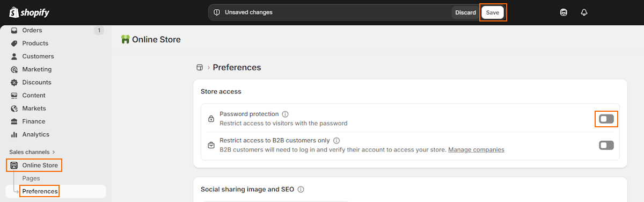Image resolution: width=644 pixels, height=202 pixels.
Task: Click the breadcrumb store icon before Preferences
Action: 200,68
